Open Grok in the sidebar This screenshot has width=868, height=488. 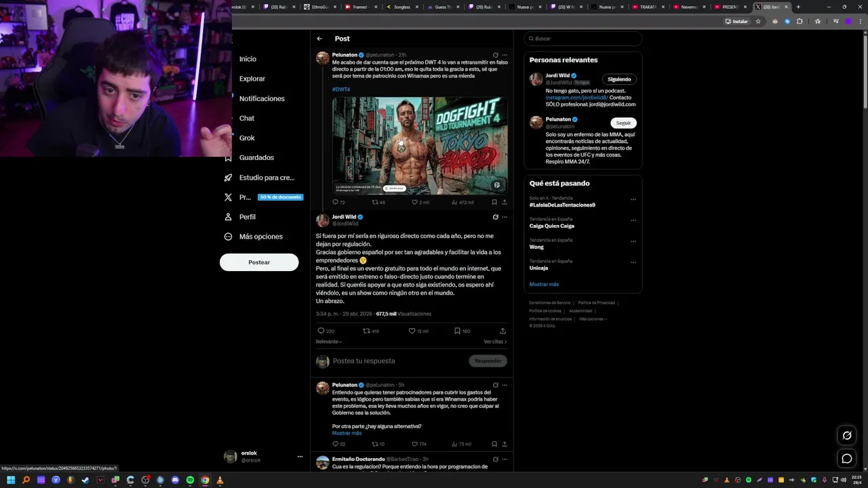[x=246, y=138]
